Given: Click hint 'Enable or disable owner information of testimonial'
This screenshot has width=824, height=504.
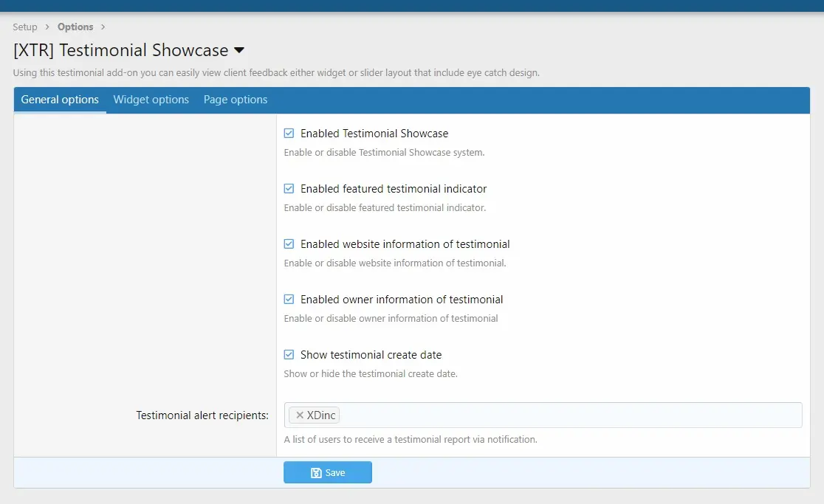Looking at the screenshot, I should point(391,319).
